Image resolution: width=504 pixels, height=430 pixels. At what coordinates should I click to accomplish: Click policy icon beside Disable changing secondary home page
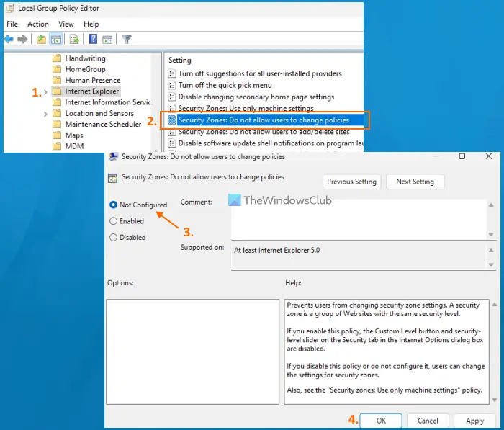pos(172,97)
